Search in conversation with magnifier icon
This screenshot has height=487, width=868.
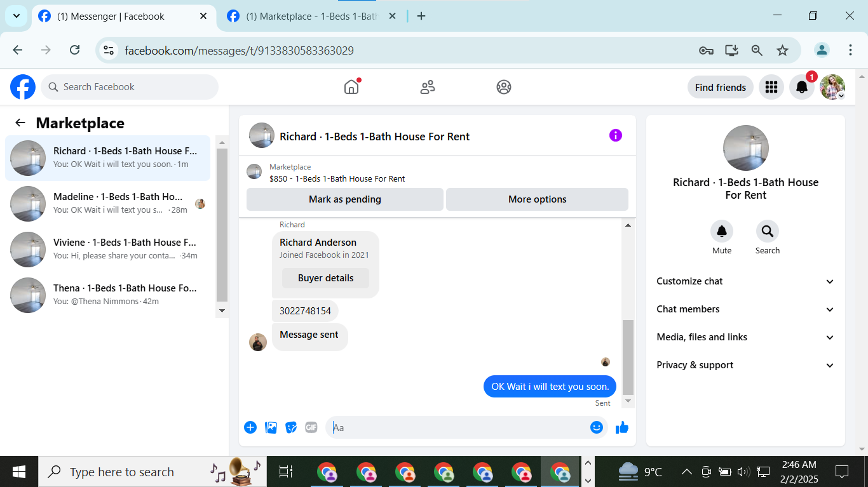pos(768,231)
